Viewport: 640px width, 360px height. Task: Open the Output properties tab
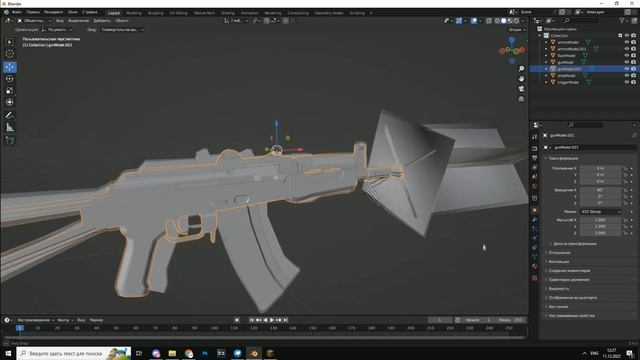(535, 158)
